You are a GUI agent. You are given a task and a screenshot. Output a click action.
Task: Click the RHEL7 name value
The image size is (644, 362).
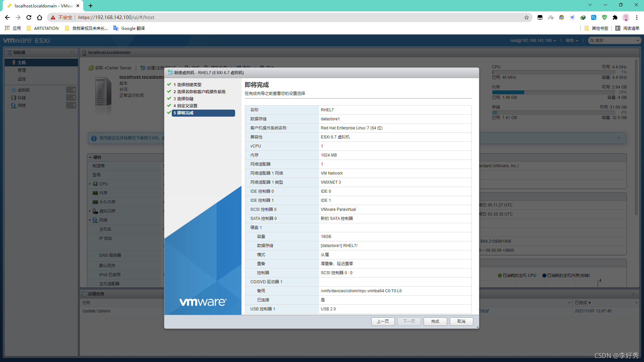pyautogui.click(x=327, y=110)
